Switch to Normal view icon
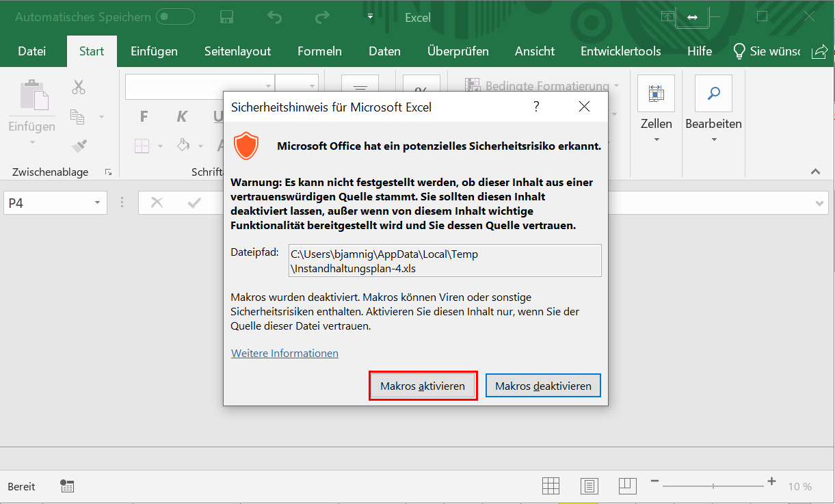This screenshot has height=504, width=835. pyautogui.click(x=551, y=486)
